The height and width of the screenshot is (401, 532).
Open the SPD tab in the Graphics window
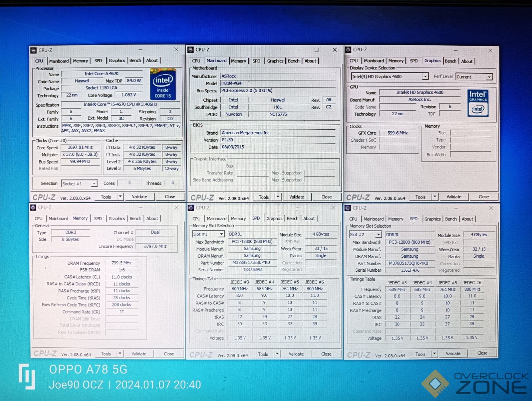click(x=414, y=61)
